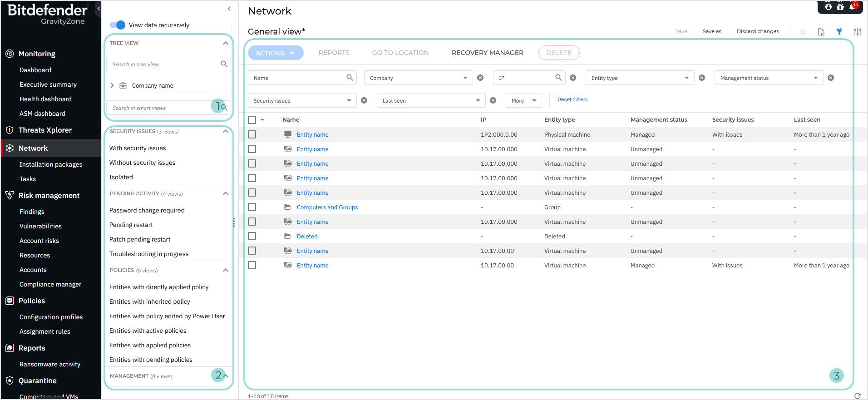Check the Computers and Groups row
868x400 pixels.
(x=252, y=207)
